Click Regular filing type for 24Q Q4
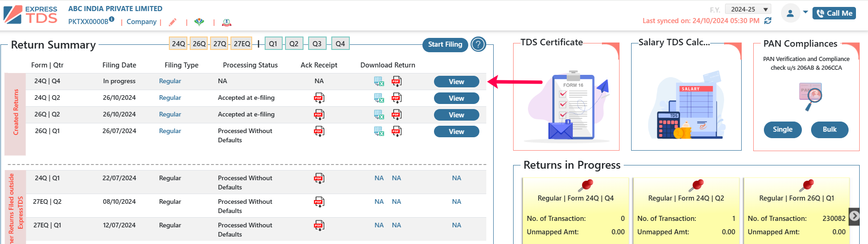Viewport: 868px width, 244px height. pyautogui.click(x=170, y=81)
